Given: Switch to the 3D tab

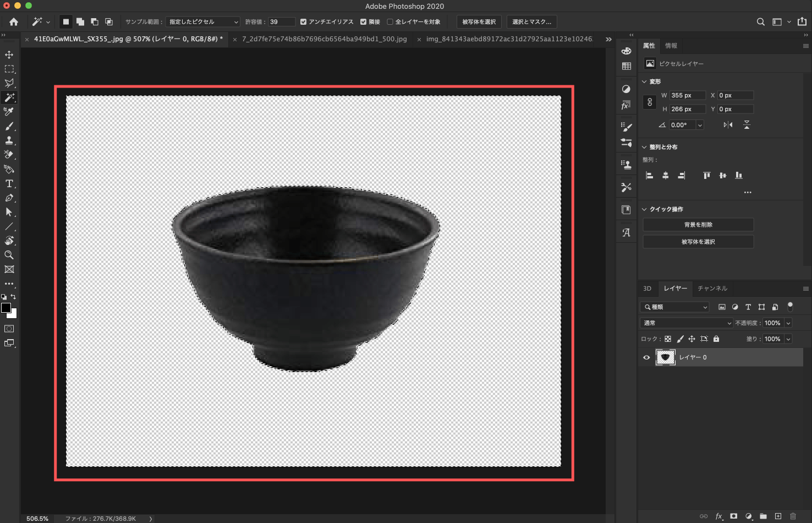Looking at the screenshot, I should click(648, 288).
